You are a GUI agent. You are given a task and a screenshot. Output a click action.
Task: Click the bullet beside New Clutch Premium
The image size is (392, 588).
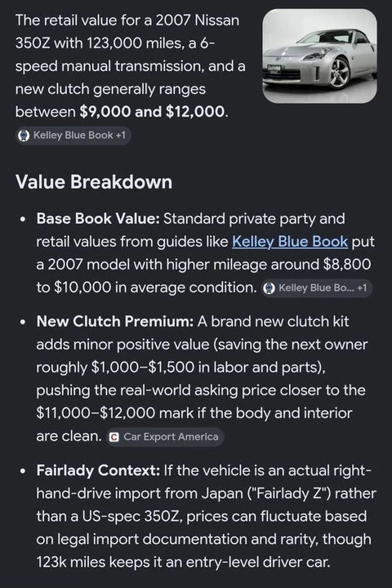pos(23,322)
